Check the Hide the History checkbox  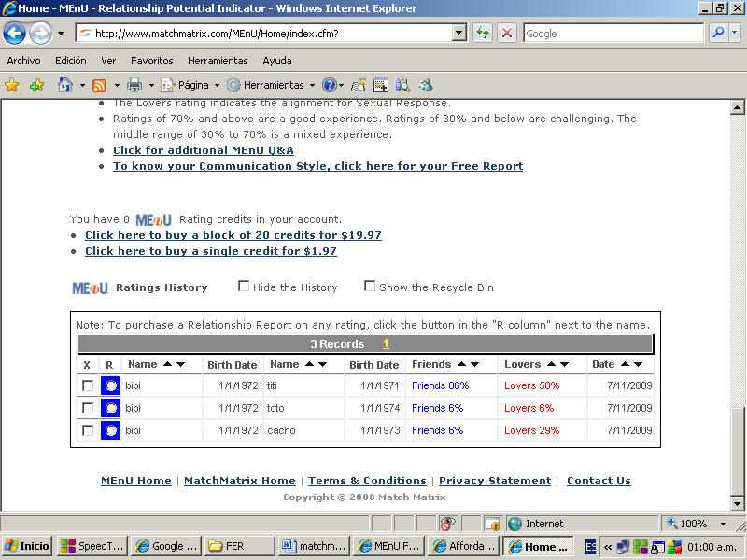click(x=244, y=286)
